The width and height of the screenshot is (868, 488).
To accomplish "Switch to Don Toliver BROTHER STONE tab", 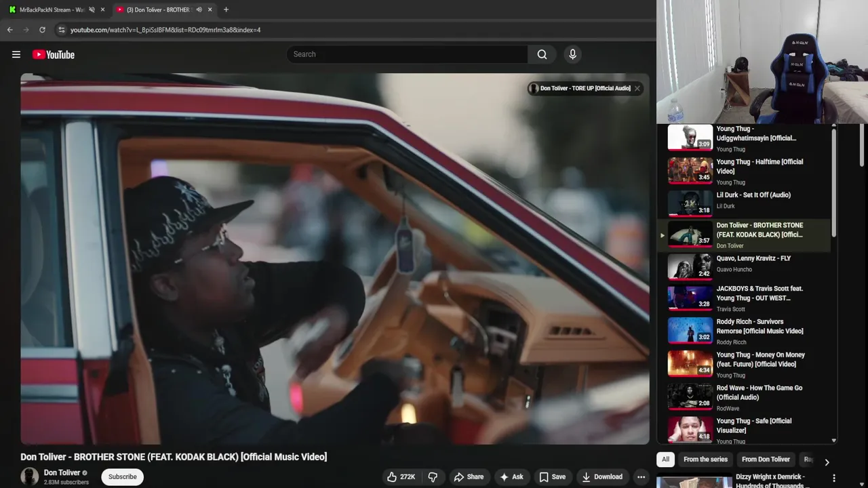I will (x=158, y=9).
